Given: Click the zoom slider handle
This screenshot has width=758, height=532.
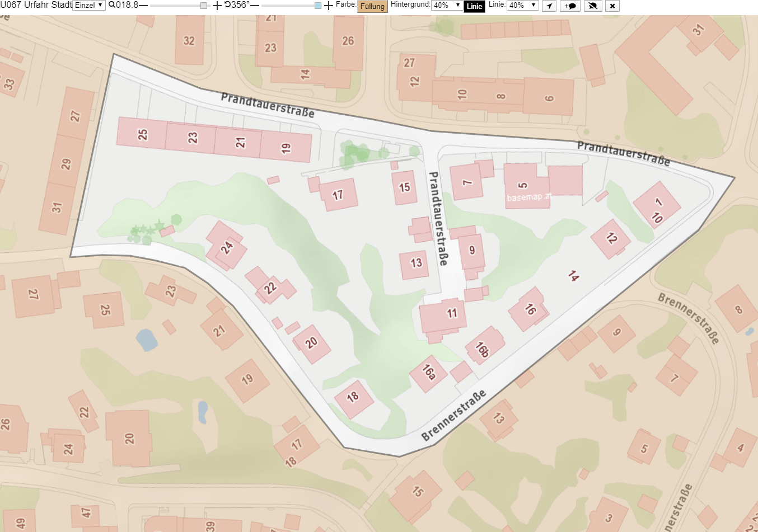Looking at the screenshot, I should (x=204, y=6).
